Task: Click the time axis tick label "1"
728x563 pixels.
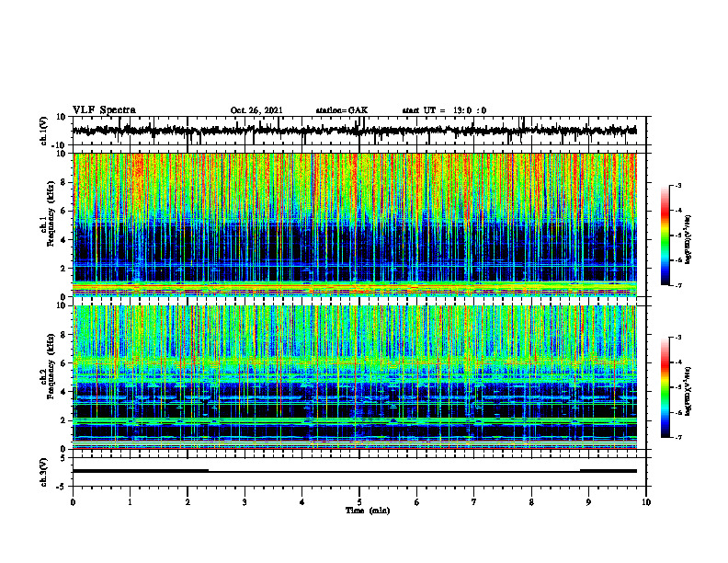Action: (x=130, y=502)
